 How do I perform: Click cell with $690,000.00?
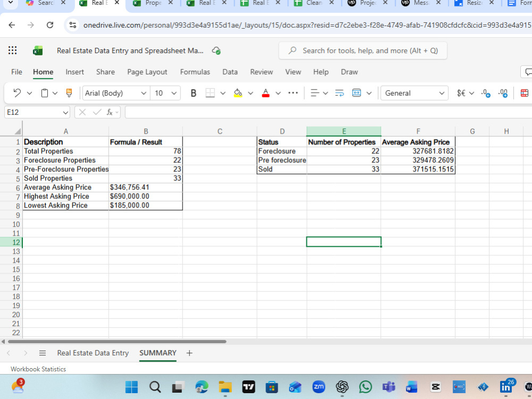pos(146,196)
